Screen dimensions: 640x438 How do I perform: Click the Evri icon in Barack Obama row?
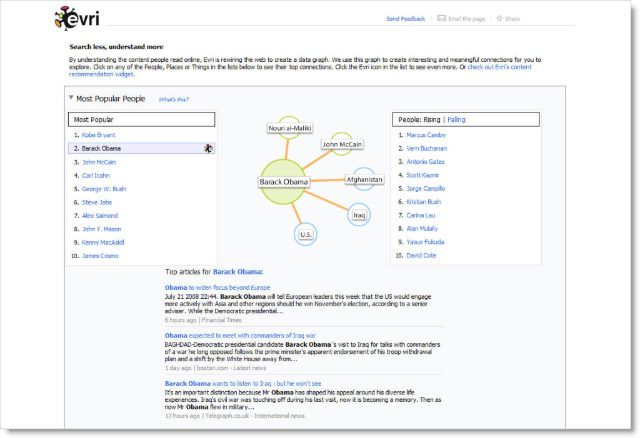208,148
